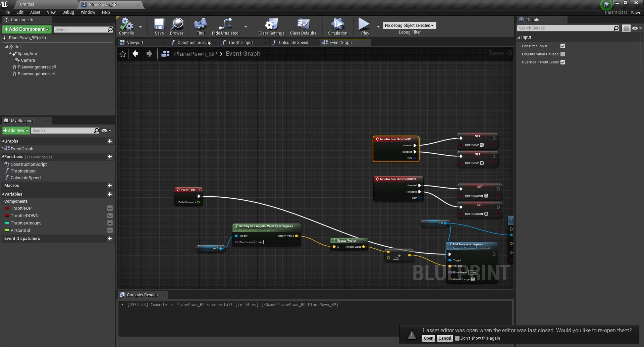
Task: Bookmark graph with the star icon
Action: (123, 54)
